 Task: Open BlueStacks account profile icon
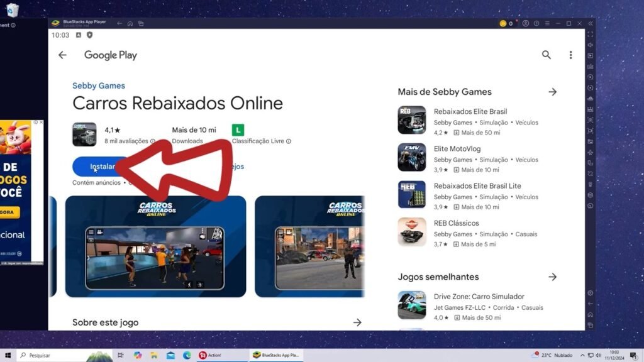(525, 23)
